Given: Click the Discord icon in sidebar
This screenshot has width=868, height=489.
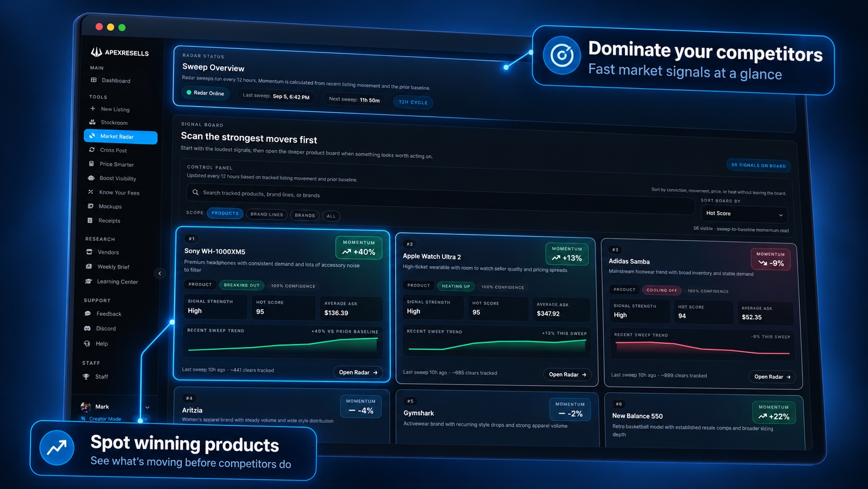Looking at the screenshot, I should coord(87,328).
